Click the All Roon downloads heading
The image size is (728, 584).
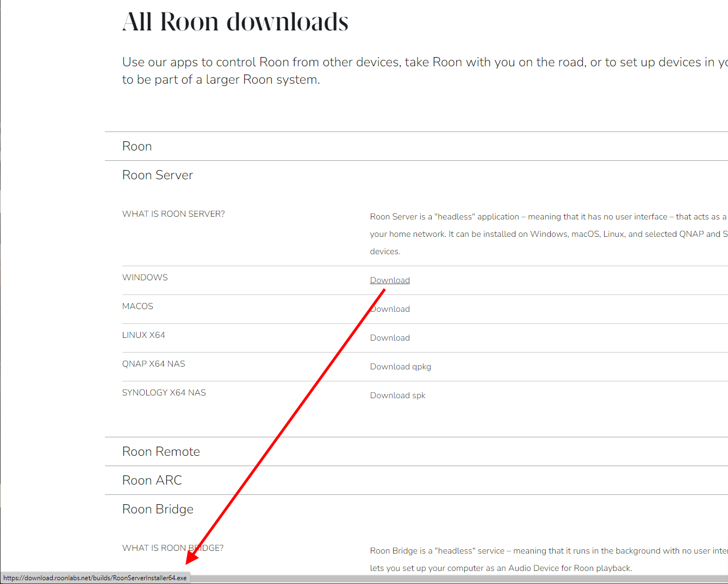(235, 22)
